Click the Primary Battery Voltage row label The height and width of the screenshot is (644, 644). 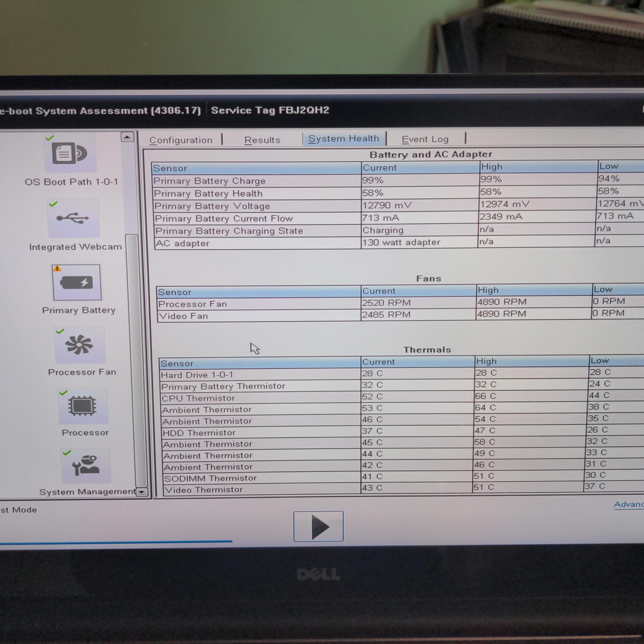point(212,206)
